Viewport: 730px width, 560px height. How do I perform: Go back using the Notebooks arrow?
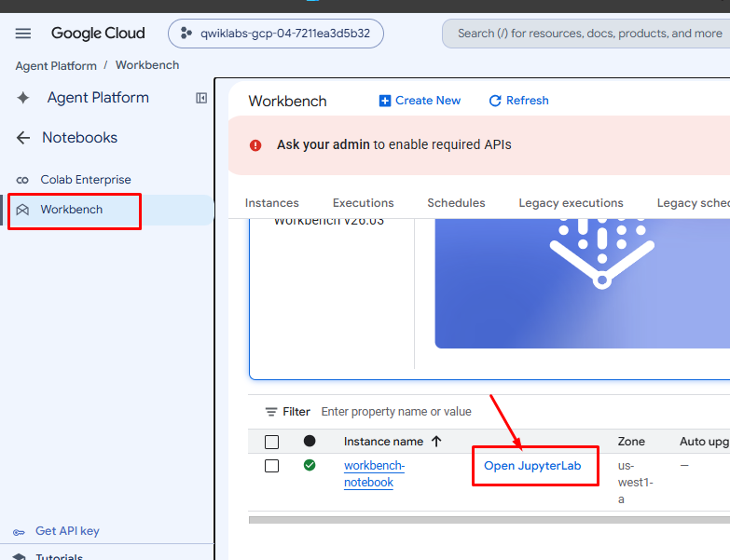point(22,138)
